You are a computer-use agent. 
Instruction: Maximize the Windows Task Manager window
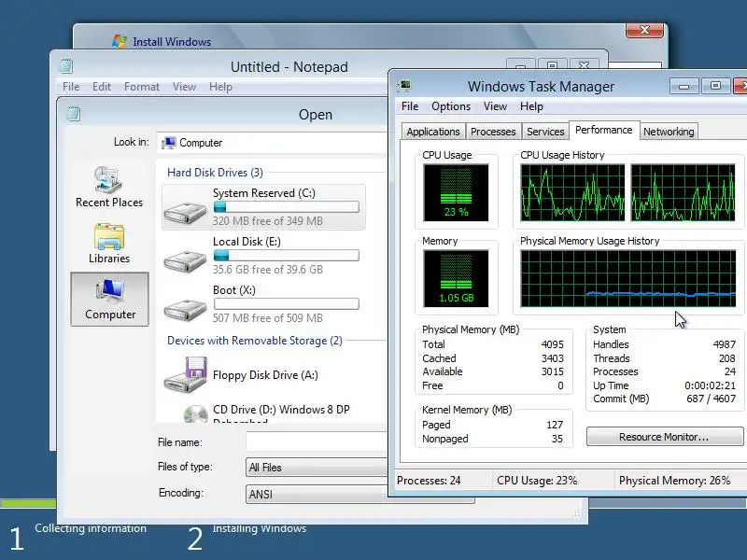pyautogui.click(x=715, y=86)
